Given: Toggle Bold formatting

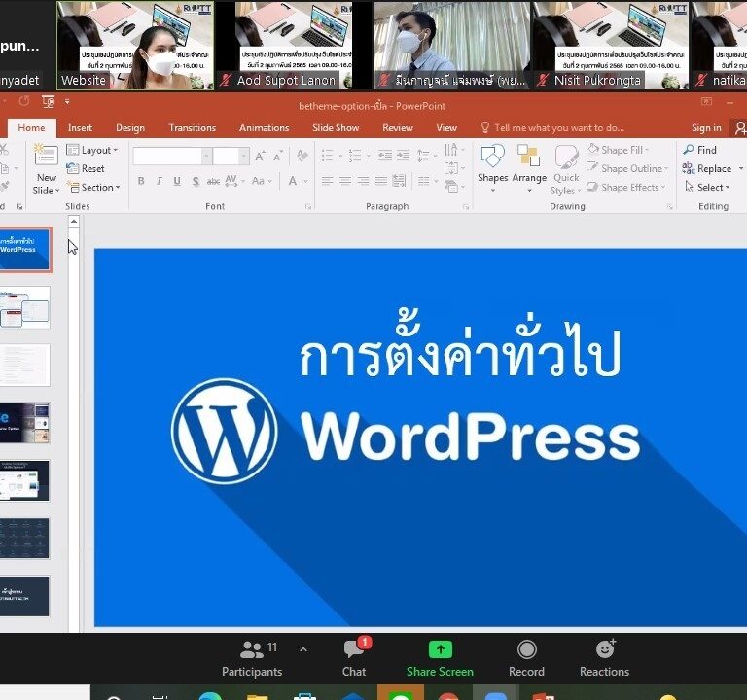Looking at the screenshot, I should point(141,181).
